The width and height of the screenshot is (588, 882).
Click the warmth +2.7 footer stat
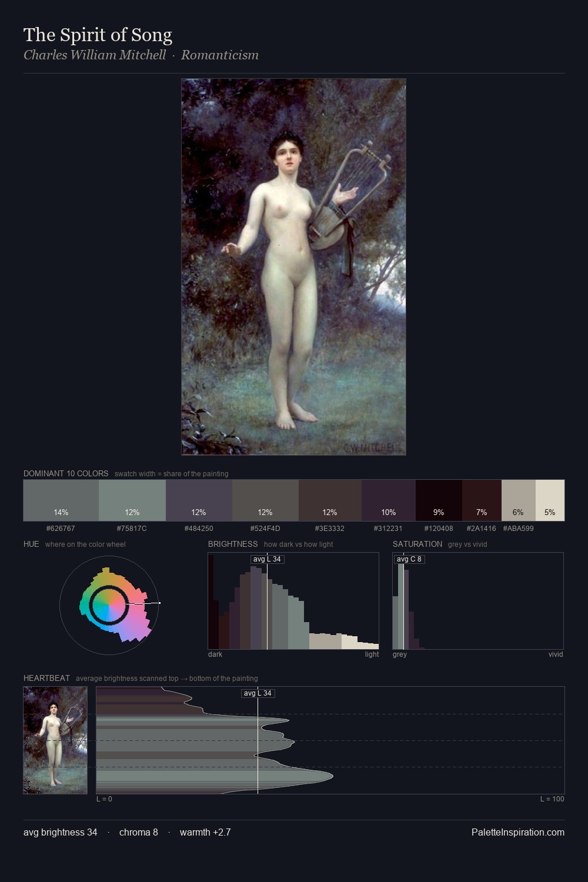[205, 833]
